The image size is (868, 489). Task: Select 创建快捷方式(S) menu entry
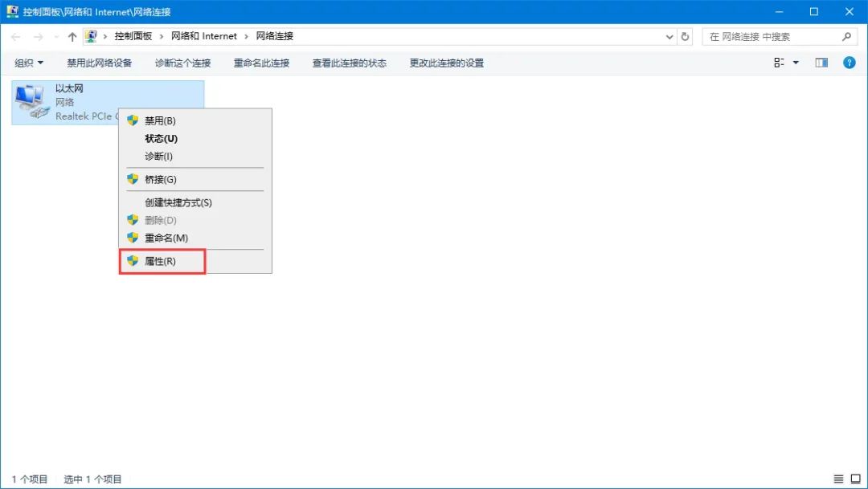(x=178, y=203)
